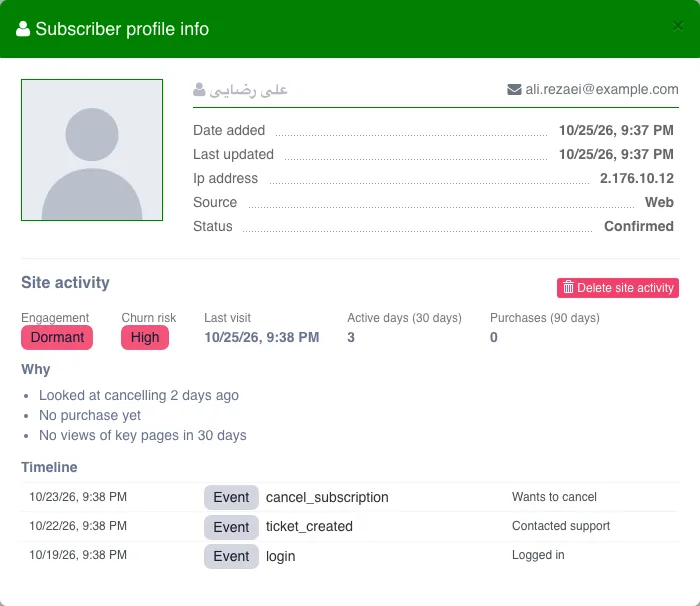Click the user icon in the header
700x606 pixels.
pos(23,29)
